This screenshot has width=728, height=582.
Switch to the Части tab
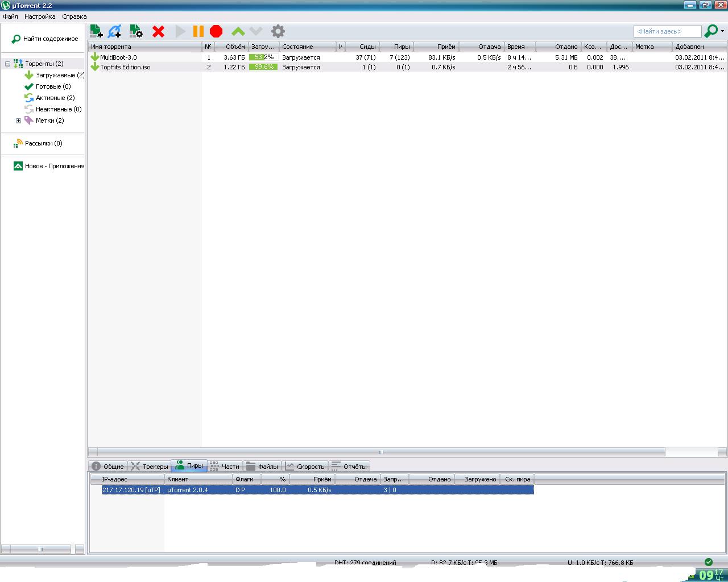pos(225,466)
